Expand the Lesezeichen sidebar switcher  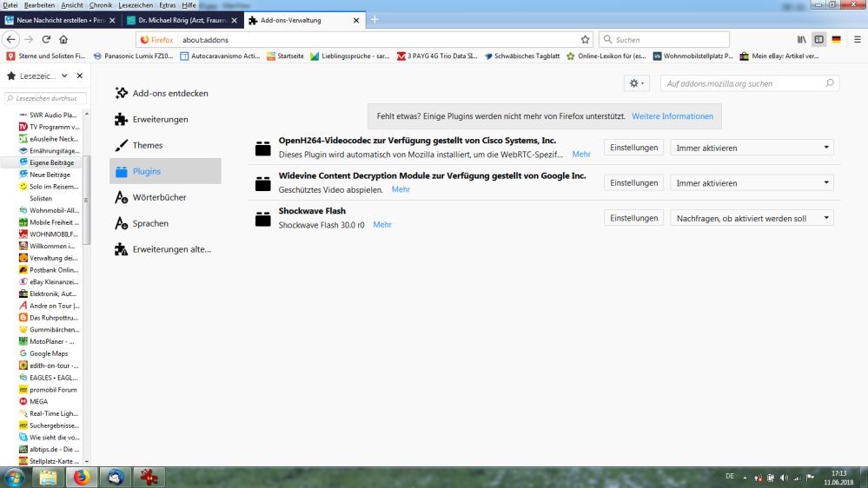65,76
